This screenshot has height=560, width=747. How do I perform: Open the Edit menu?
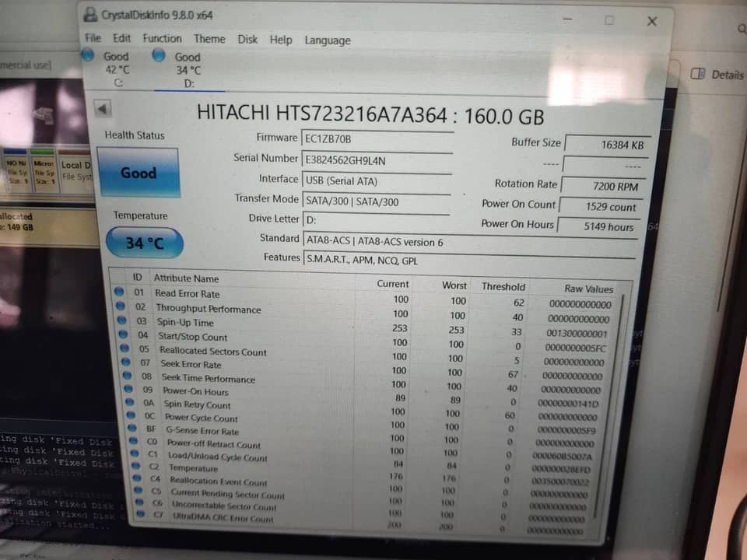[x=121, y=38]
